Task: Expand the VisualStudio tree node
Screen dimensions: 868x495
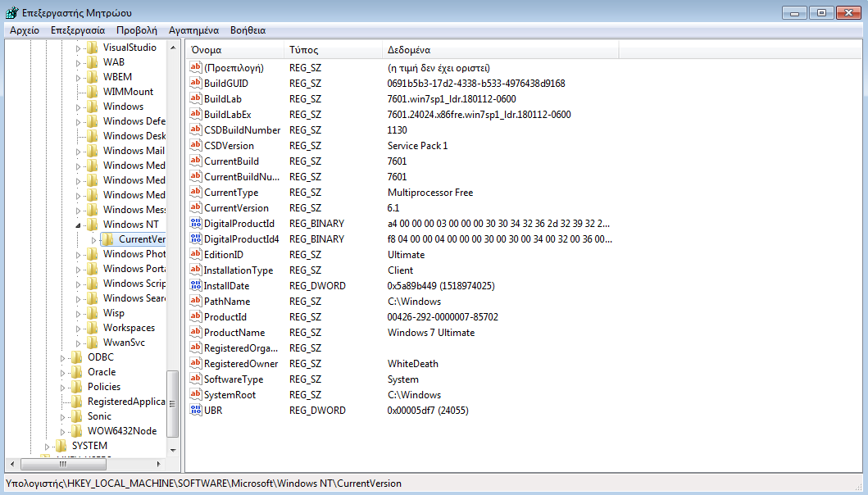Action: [x=78, y=48]
